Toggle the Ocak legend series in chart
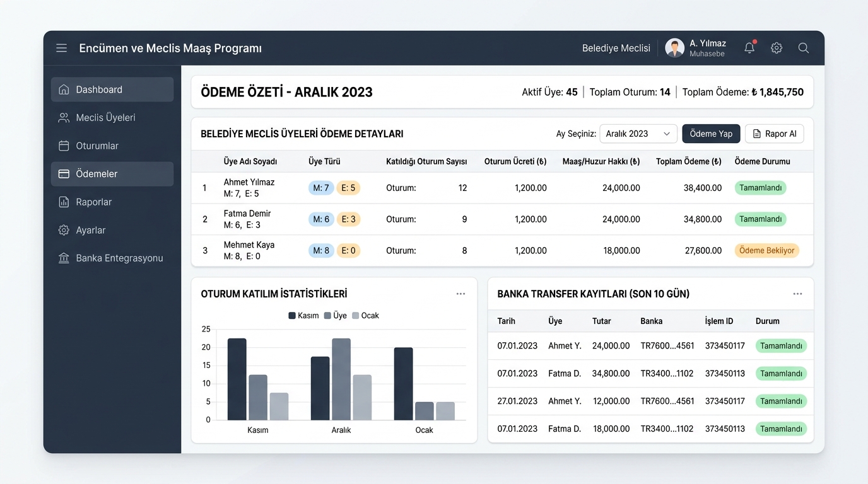The image size is (868, 484). coord(365,316)
